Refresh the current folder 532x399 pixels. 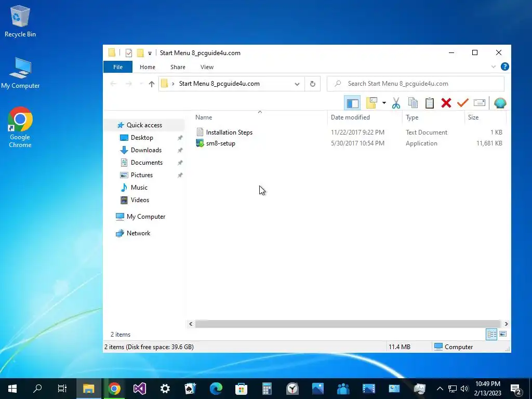coord(312,84)
